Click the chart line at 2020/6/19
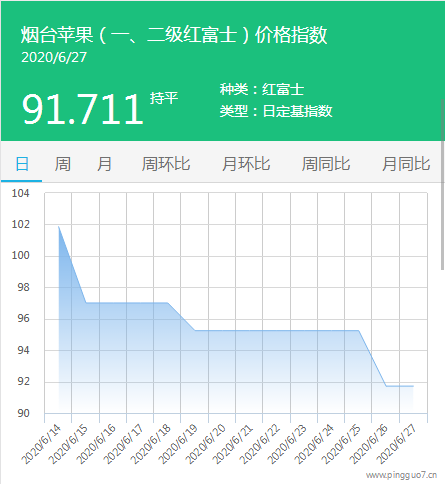 [x=195, y=331]
